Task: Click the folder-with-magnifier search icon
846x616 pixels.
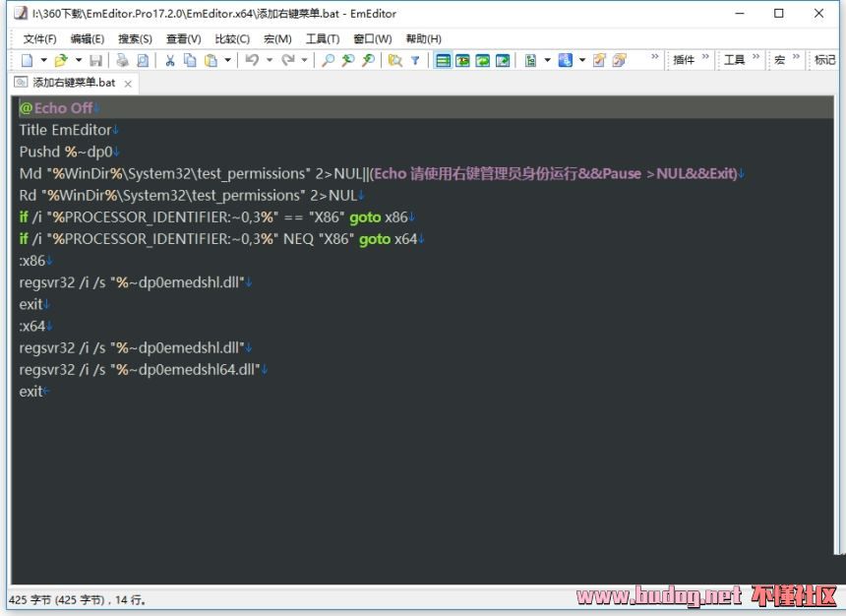Action: 395,60
